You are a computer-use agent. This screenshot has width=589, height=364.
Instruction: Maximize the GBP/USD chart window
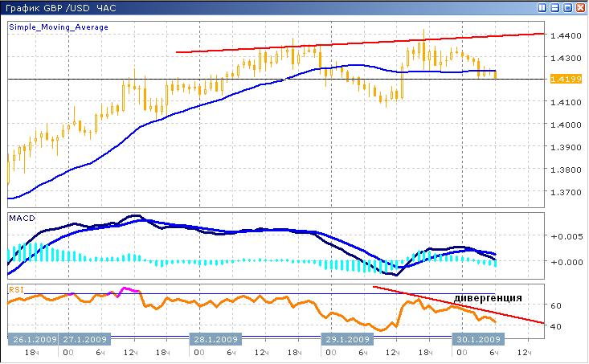pos(567,7)
